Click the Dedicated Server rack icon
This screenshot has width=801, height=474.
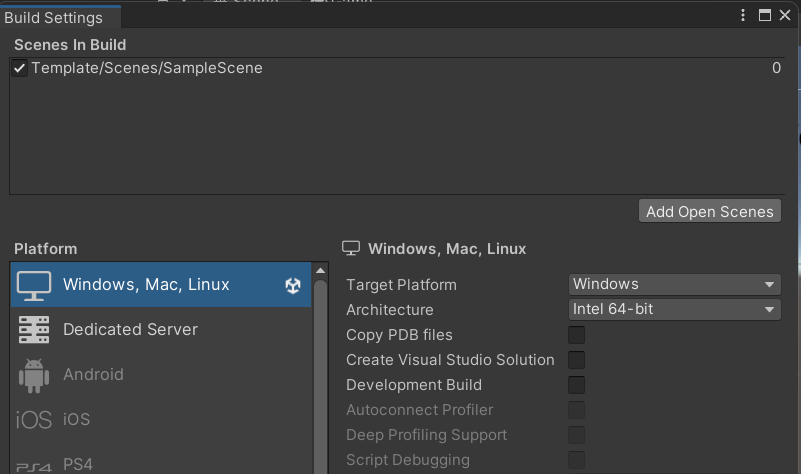click(34, 329)
